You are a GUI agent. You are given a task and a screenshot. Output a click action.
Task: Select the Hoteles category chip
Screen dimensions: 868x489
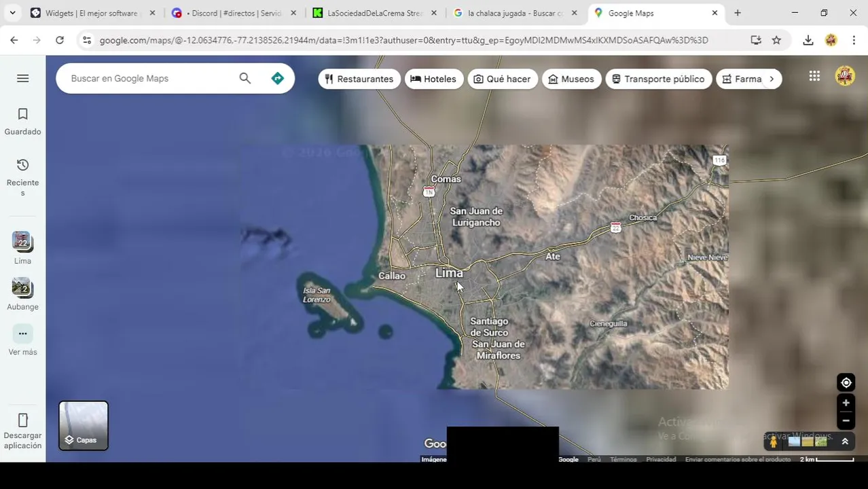[x=434, y=79]
